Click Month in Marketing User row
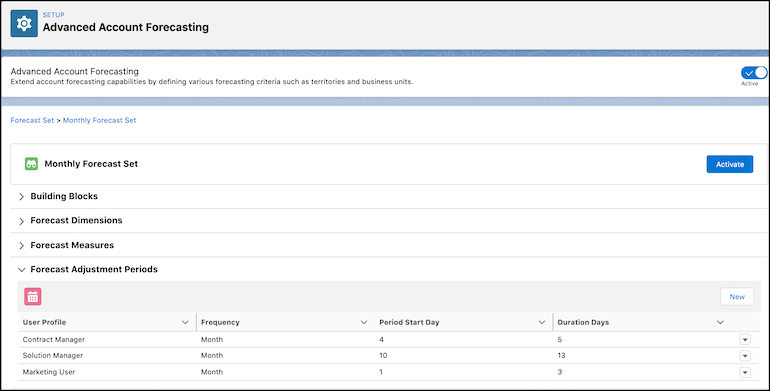This screenshot has height=391, width=770. 212,372
